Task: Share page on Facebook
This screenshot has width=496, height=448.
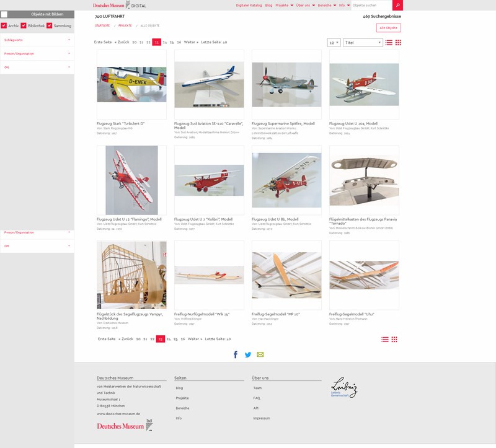Action: click(x=236, y=354)
